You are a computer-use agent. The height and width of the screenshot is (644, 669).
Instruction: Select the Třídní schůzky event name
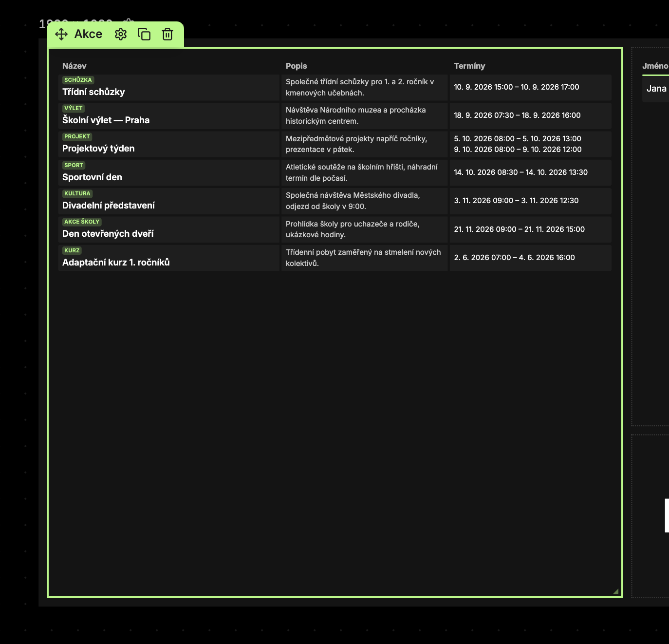coord(93,92)
